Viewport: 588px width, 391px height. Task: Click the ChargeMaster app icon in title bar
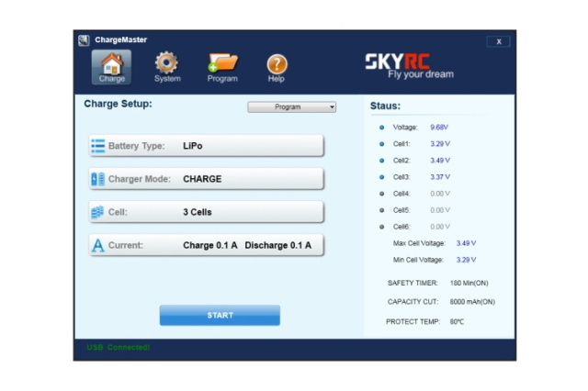pyautogui.click(x=84, y=40)
